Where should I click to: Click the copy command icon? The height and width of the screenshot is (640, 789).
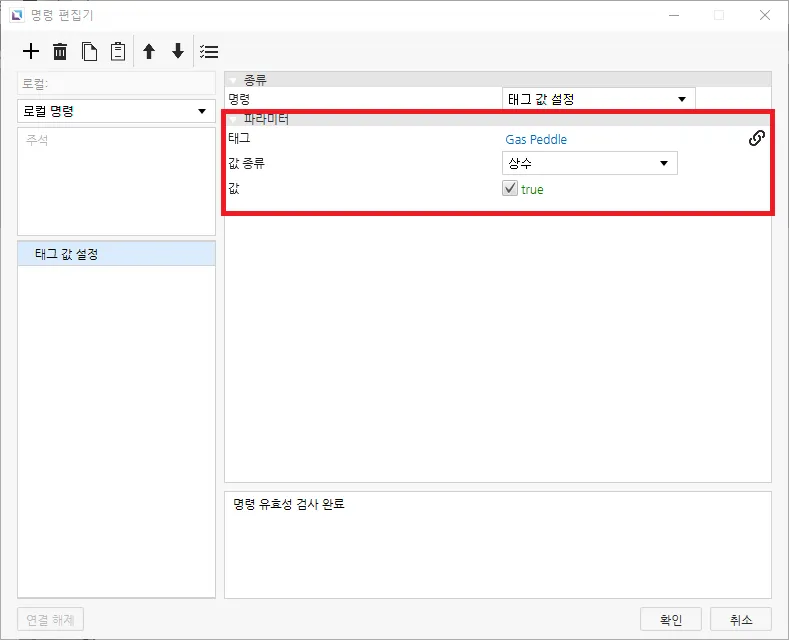coord(89,51)
